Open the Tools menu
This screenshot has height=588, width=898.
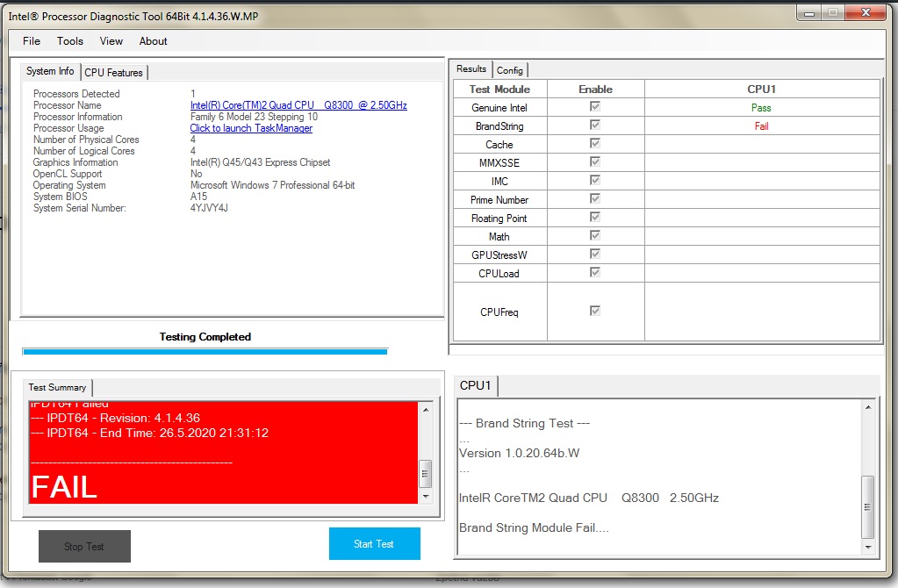coord(70,41)
